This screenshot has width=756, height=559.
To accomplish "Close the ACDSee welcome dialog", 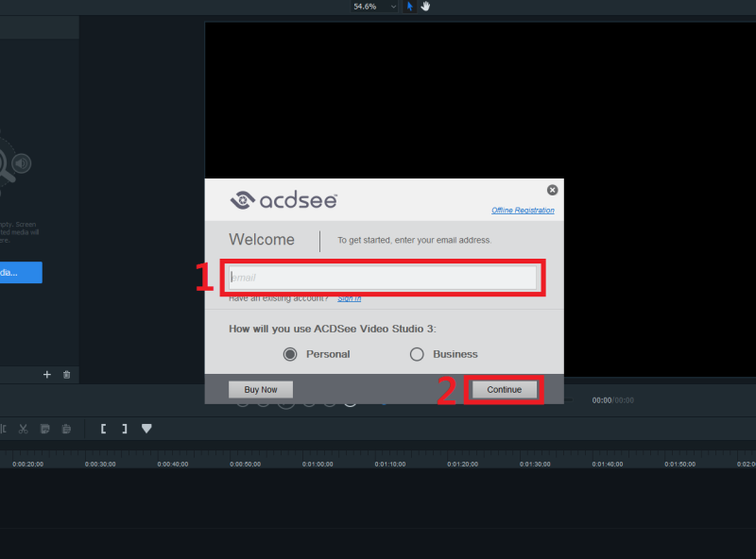I will pyautogui.click(x=553, y=190).
